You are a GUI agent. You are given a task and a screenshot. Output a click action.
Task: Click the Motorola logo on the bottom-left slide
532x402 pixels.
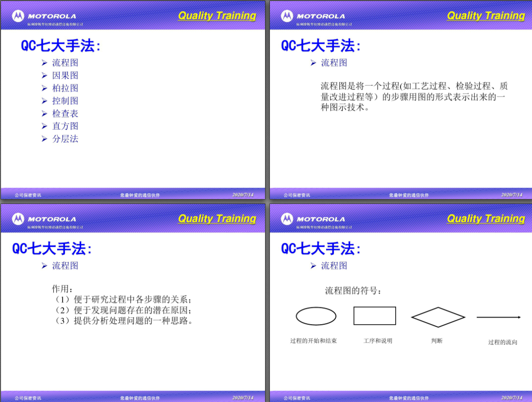(x=18, y=217)
